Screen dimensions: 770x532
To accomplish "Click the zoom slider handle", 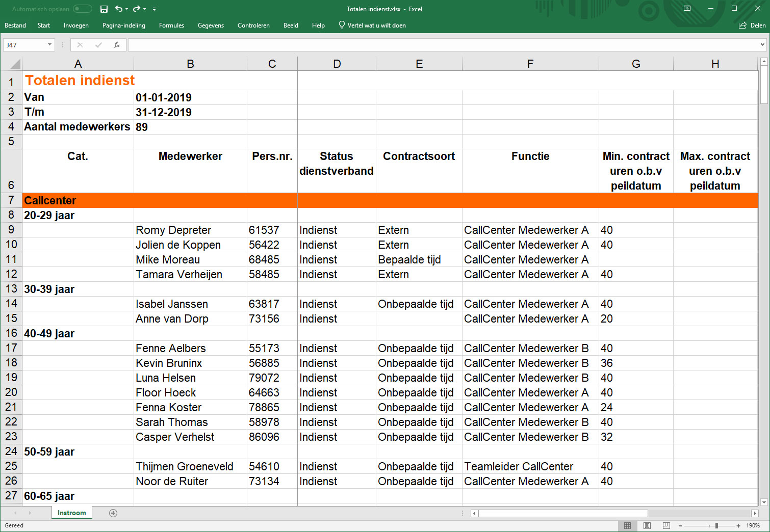I will (x=716, y=525).
